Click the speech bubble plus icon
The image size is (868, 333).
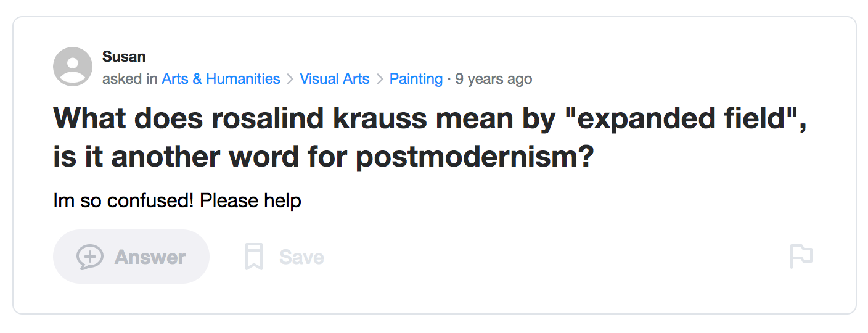tap(90, 257)
